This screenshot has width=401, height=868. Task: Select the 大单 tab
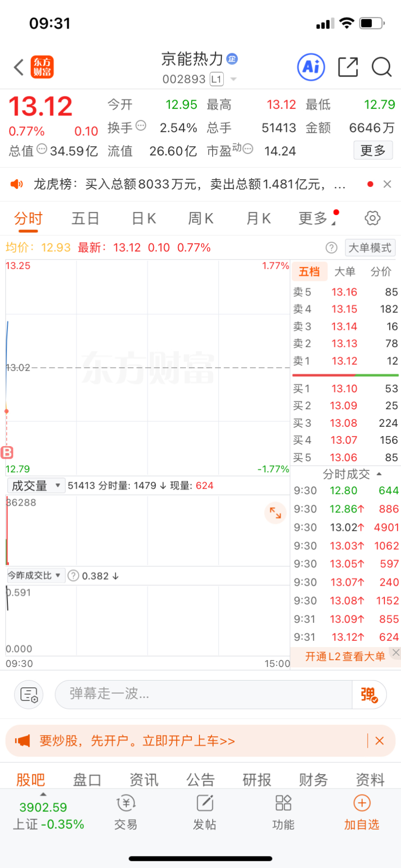pos(345,272)
